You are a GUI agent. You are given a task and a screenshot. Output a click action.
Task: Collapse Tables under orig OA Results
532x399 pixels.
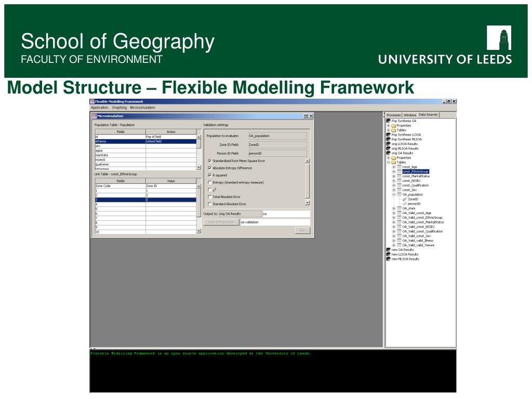(389, 162)
